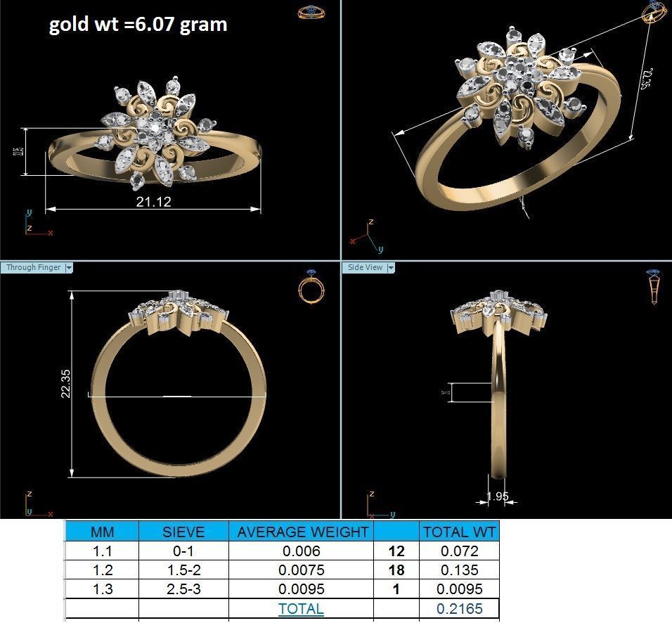Image resolution: width=672 pixels, height=623 pixels.
Task: Click the Side View viewport label
Action: click(365, 267)
